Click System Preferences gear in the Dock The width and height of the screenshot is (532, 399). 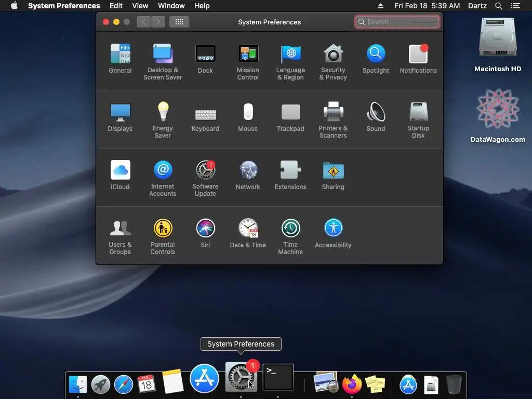(x=241, y=377)
